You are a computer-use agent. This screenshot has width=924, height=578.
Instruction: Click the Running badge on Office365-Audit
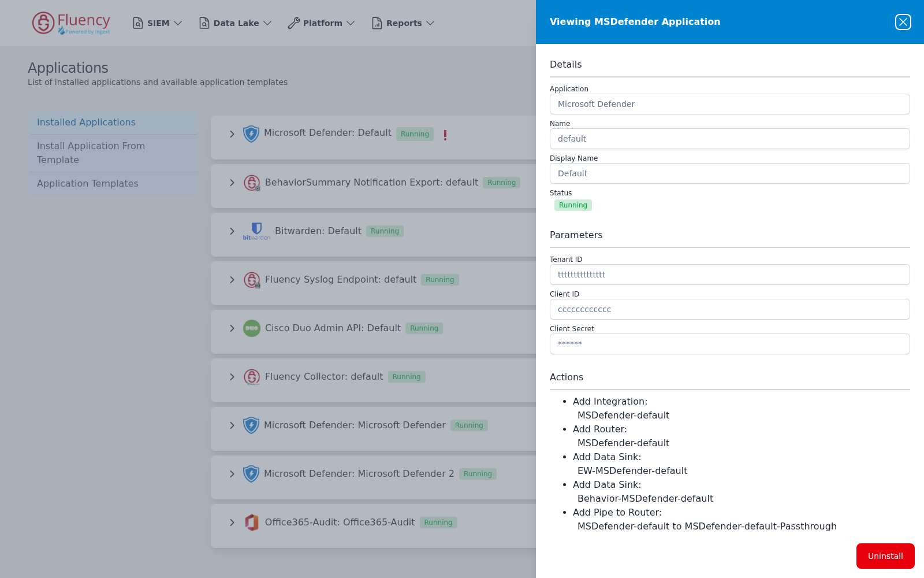tap(438, 523)
